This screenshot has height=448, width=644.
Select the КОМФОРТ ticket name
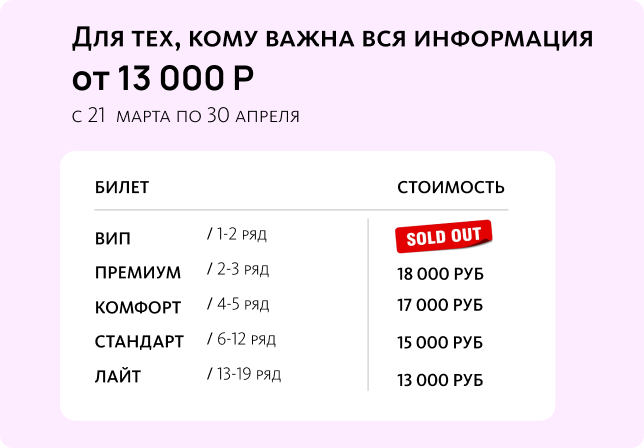138,307
